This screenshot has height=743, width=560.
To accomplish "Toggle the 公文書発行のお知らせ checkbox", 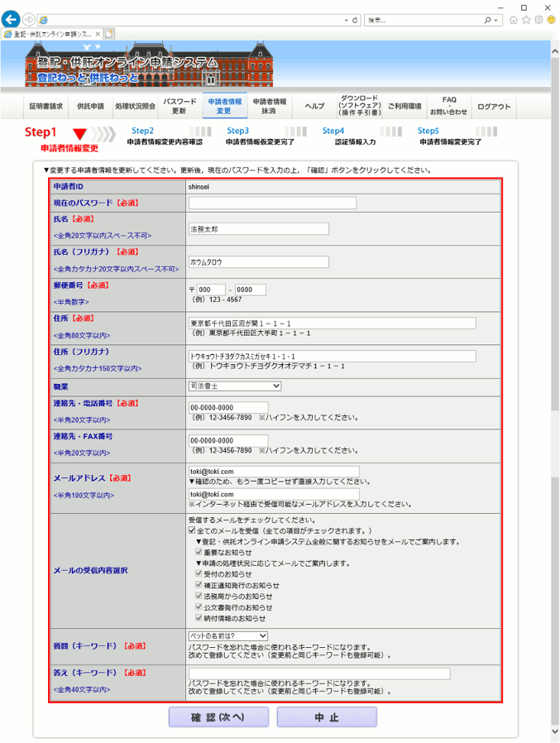I will pos(199,607).
